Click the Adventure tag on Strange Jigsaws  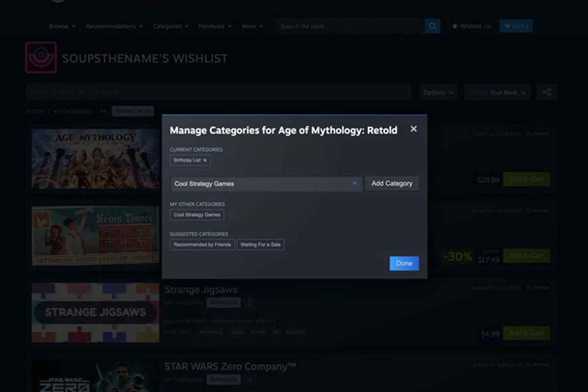210,332
